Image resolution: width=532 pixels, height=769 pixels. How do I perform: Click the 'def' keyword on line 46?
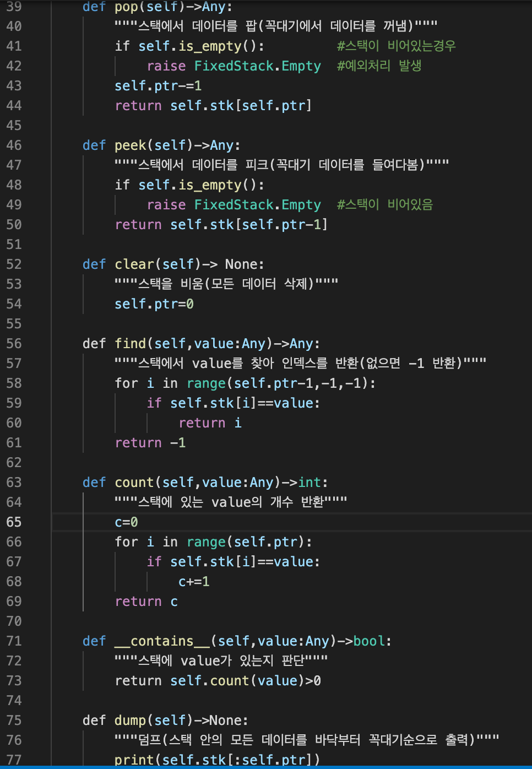tap(94, 145)
